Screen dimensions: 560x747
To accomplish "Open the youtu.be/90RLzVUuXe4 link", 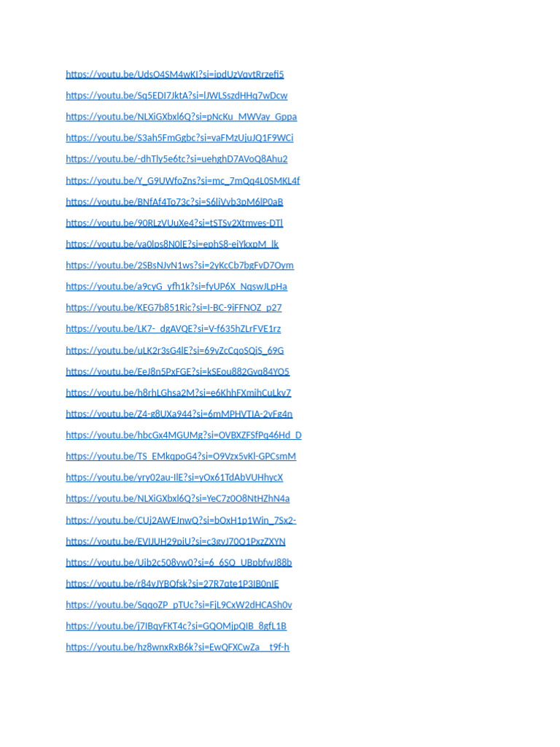I will [x=174, y=222].
